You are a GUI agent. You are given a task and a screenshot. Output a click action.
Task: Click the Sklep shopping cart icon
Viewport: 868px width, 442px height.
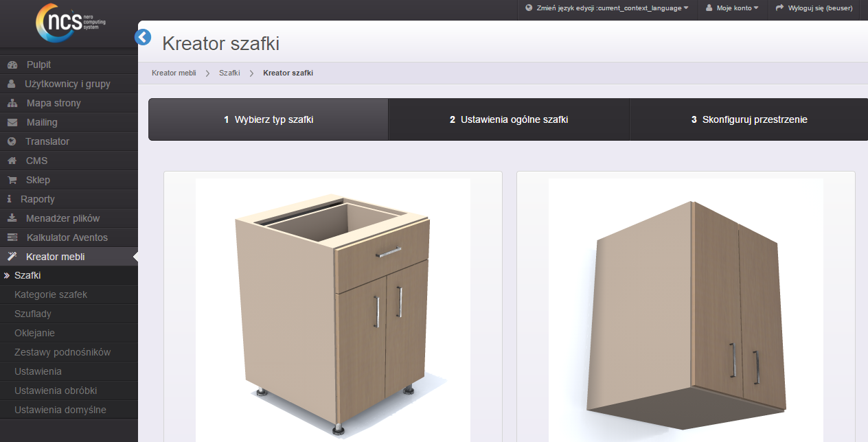[x=12, y=180]
